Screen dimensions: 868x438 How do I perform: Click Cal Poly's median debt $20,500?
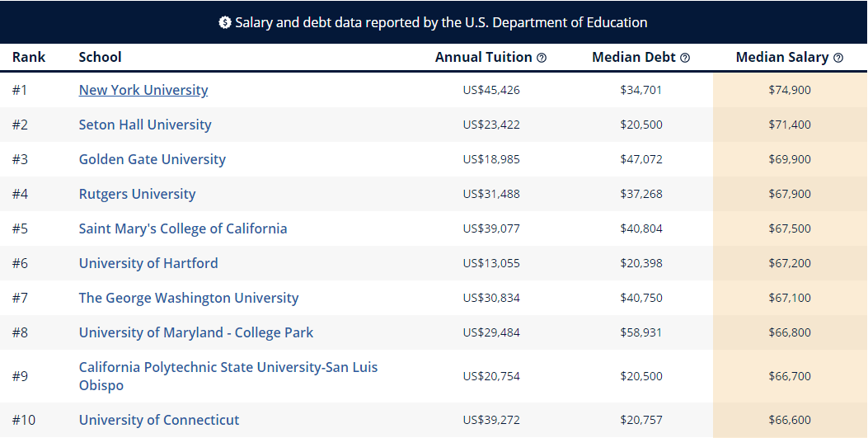click(x=641, y=376)
